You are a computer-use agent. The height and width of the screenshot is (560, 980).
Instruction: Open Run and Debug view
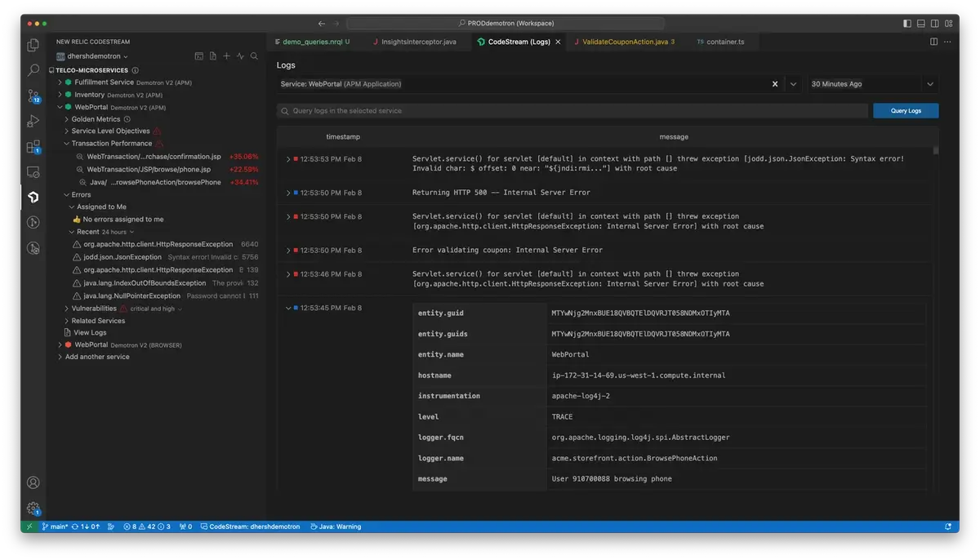point(33,121)
